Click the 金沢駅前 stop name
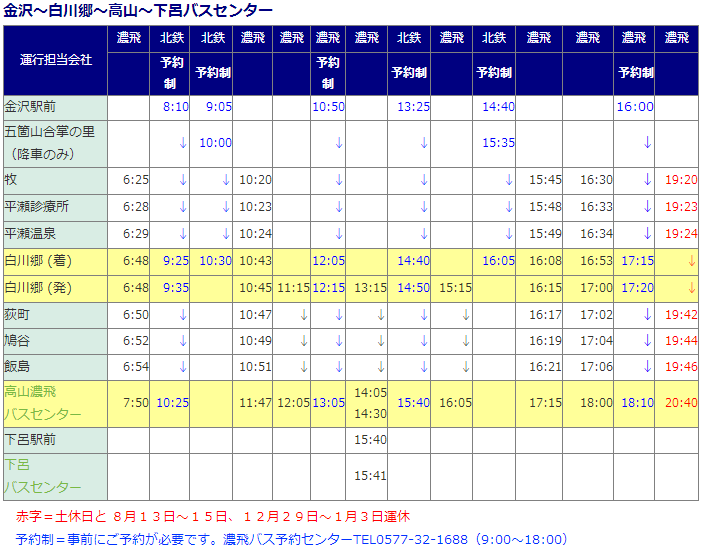 click(x=30, y=106)
